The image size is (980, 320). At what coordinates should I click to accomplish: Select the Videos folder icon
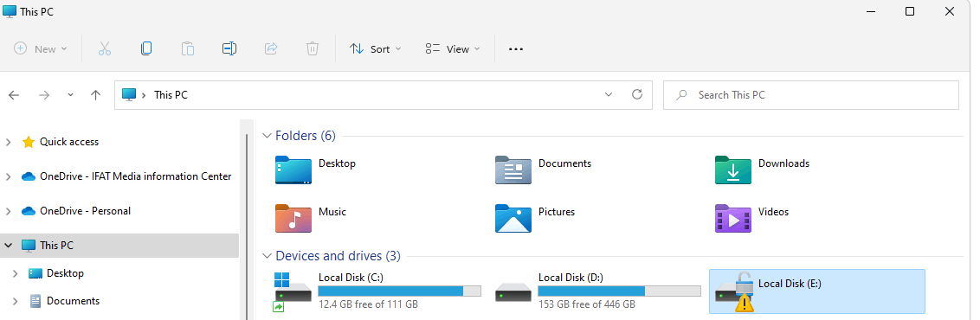tap(733, 218)
